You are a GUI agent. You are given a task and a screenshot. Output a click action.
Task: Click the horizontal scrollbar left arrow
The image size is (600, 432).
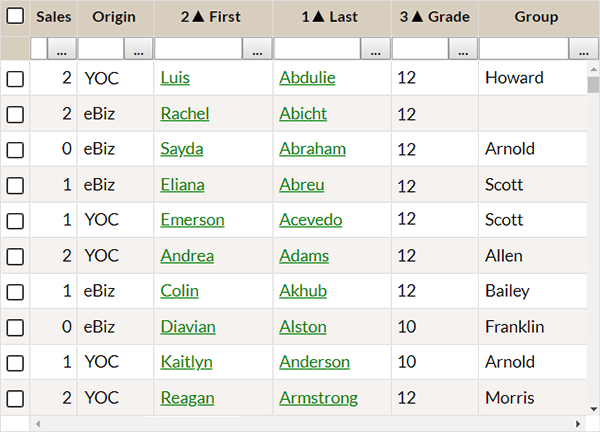click(38, 424)
